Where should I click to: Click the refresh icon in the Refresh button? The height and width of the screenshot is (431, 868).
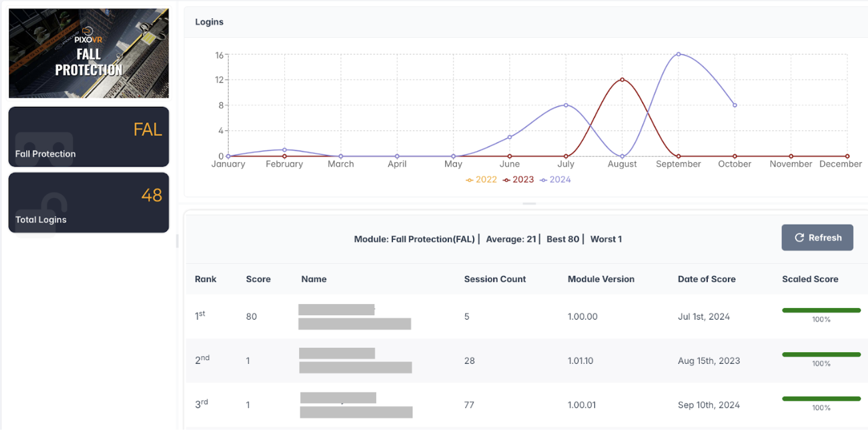[x=800, y=238]
